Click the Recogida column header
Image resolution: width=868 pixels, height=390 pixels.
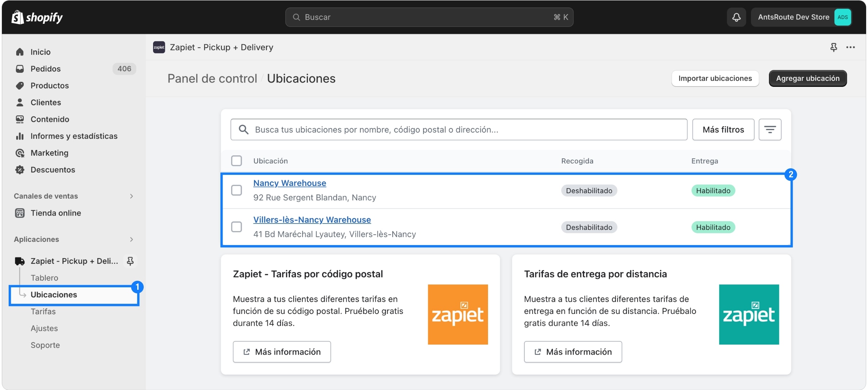577,161
